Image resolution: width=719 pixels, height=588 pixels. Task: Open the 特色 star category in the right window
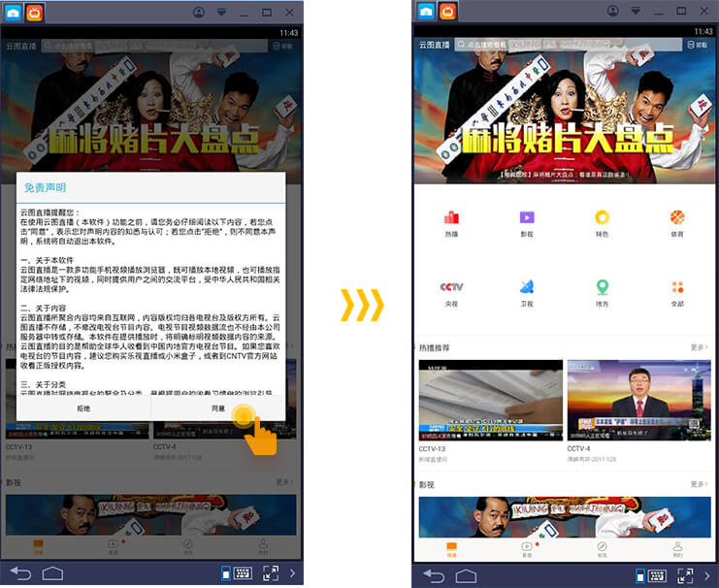click(x=602, y=223)
